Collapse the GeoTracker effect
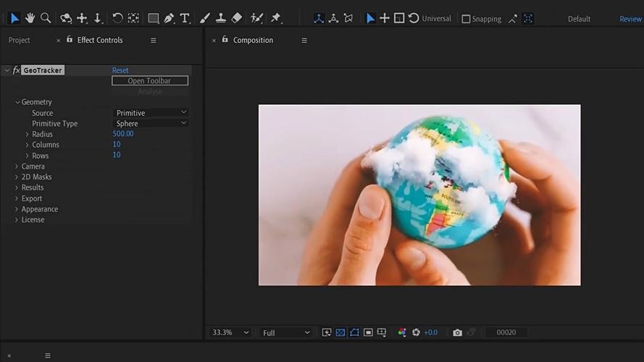This screenshot has height=362, width=644. point(7,70)
